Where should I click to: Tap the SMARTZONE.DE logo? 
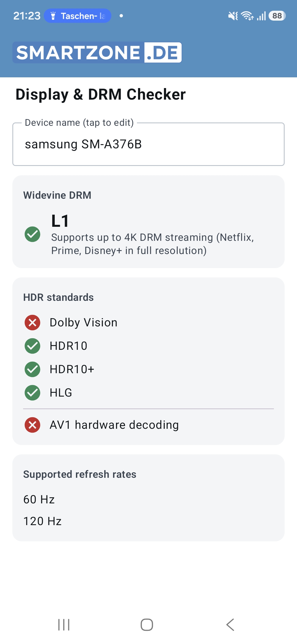[x=97, y=52]
